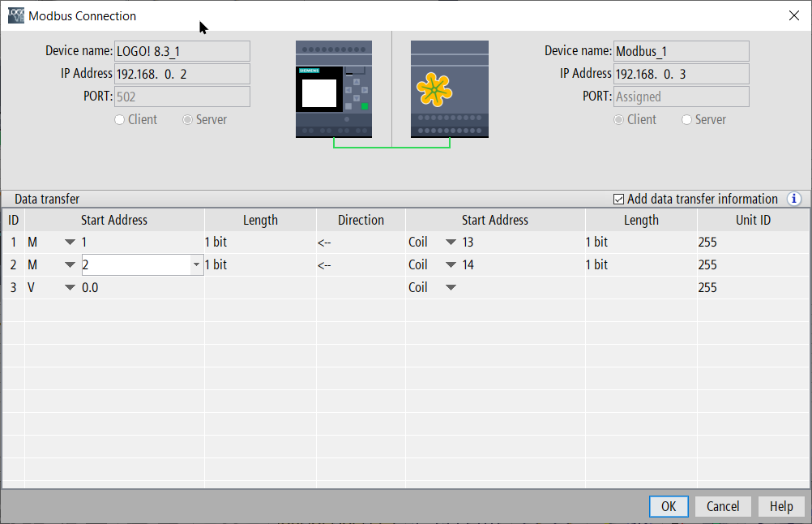
Task: Open M type dropdown in row 2
Action: pyautogui.click(x=70, y=265)
